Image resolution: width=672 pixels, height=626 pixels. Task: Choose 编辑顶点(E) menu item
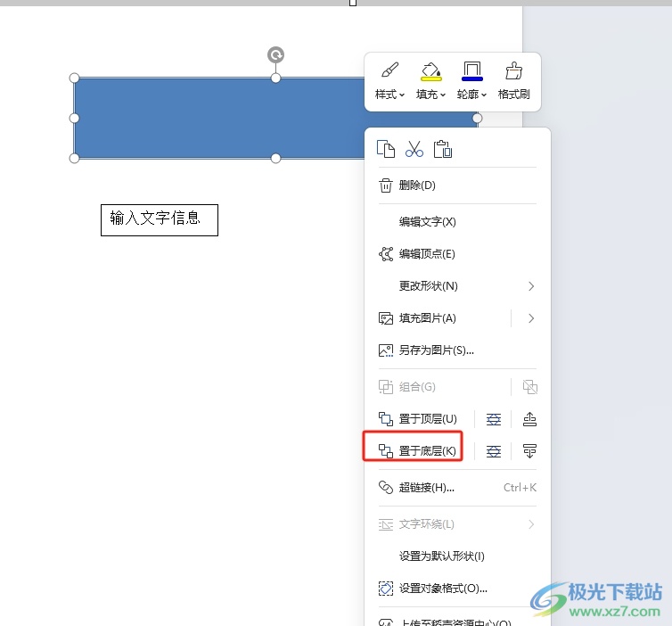457,254
